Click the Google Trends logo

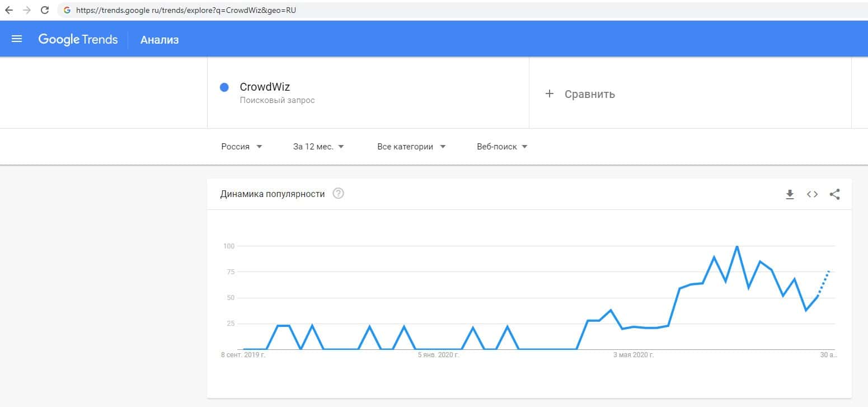click(78, 39)
